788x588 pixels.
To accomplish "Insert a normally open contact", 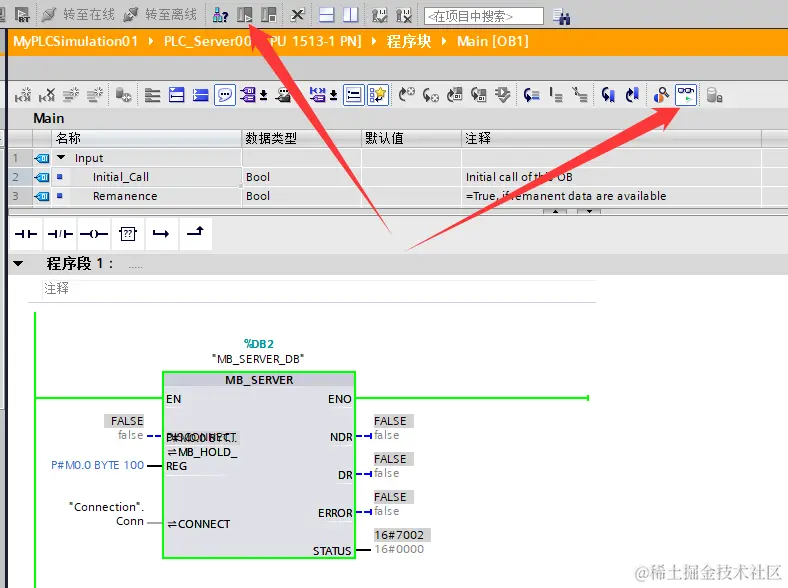I will [x=26, y=234].
